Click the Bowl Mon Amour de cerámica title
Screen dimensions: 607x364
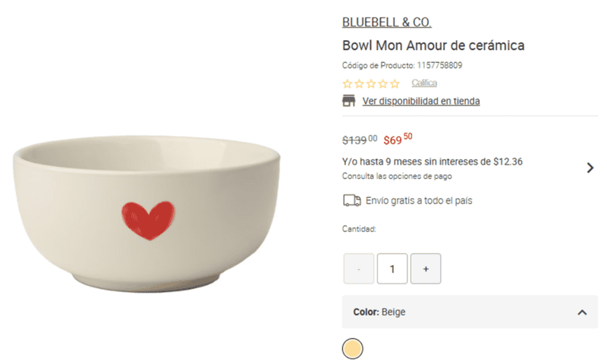[x=433, y=45]
